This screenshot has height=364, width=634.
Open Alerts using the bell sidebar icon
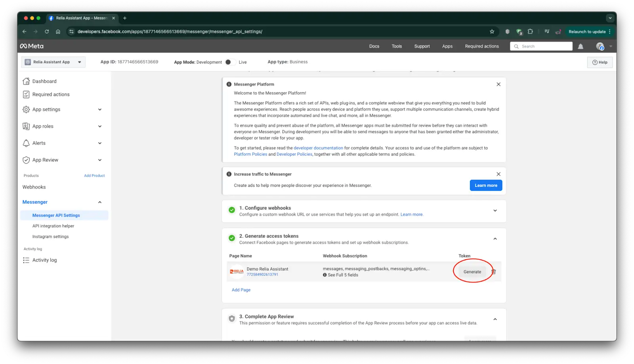pos(26,143)
